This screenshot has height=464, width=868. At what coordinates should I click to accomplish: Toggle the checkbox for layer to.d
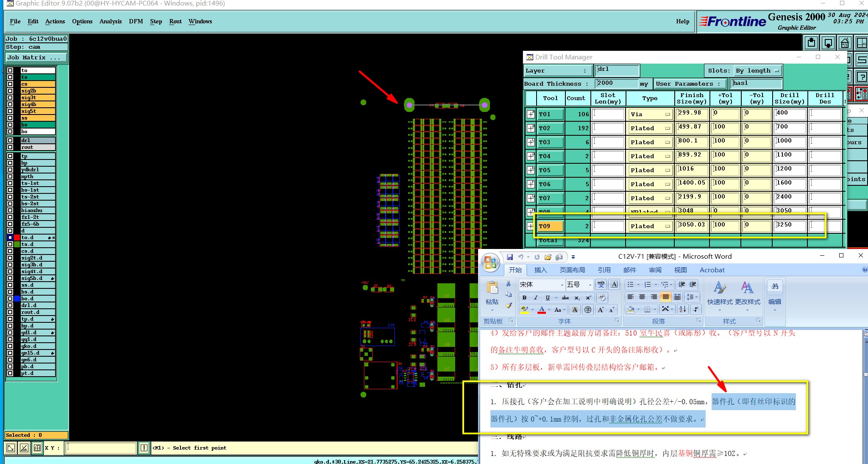pyautogui.click(x=10, y=238)
